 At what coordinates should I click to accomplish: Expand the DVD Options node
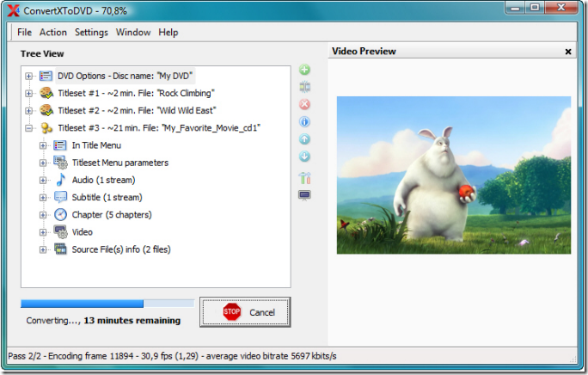[29, 76]
